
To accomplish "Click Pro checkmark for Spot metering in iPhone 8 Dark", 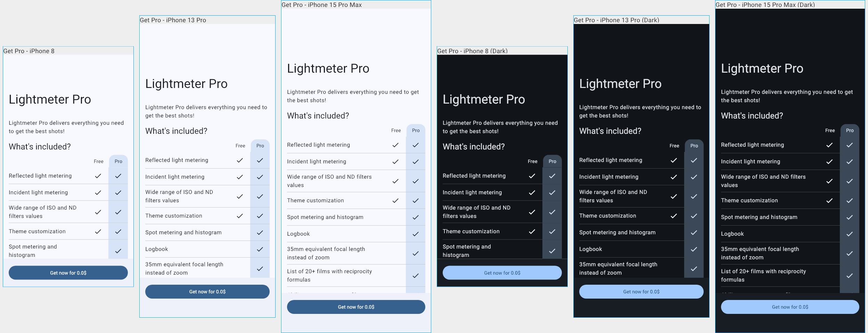I will 552,251.
